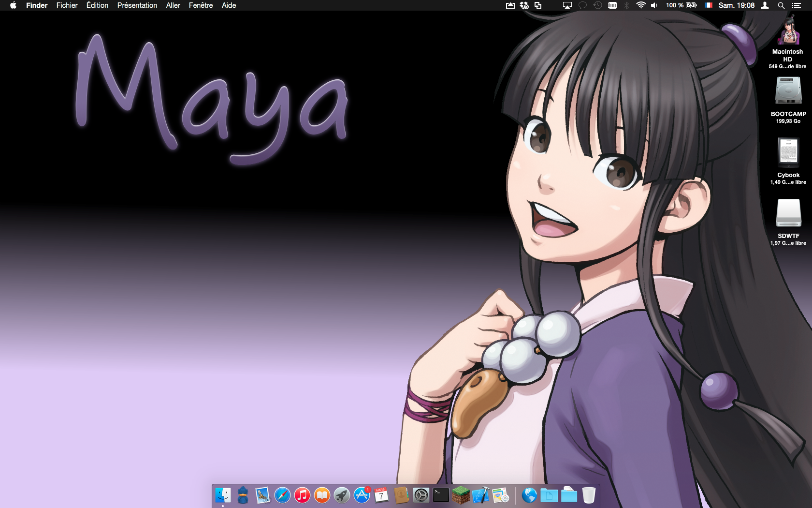Open the blue globe dock item
The width and height of the screenshot is (812, 508).
coord(529,495)
